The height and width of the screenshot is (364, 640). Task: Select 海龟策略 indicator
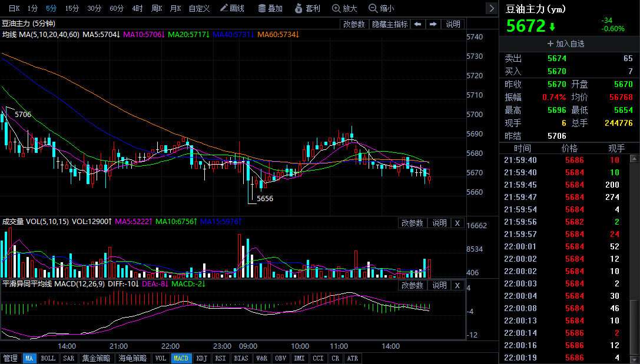[x=132, y=358]
